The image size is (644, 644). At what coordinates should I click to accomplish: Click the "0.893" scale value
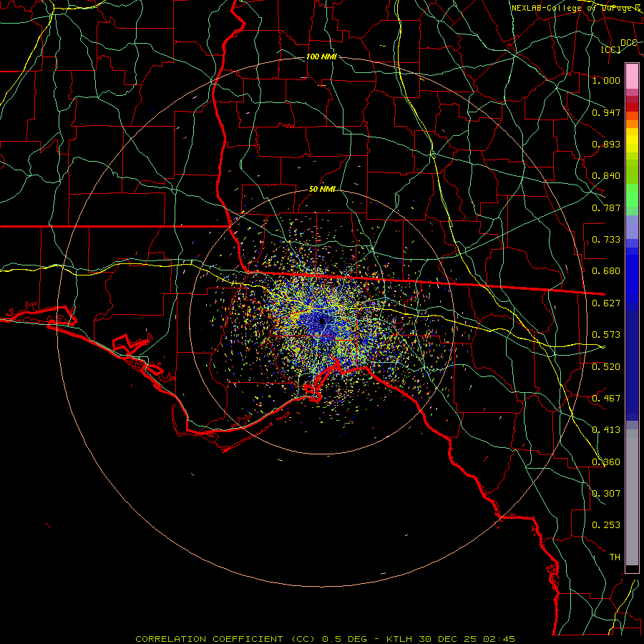[x=606, y=144]
